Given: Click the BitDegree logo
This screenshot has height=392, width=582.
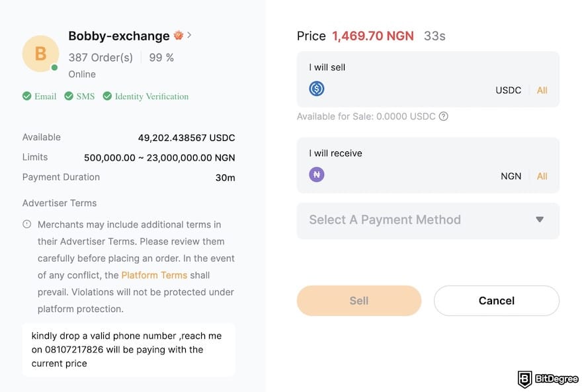Looking at the screenshot, I should (545, 379).
